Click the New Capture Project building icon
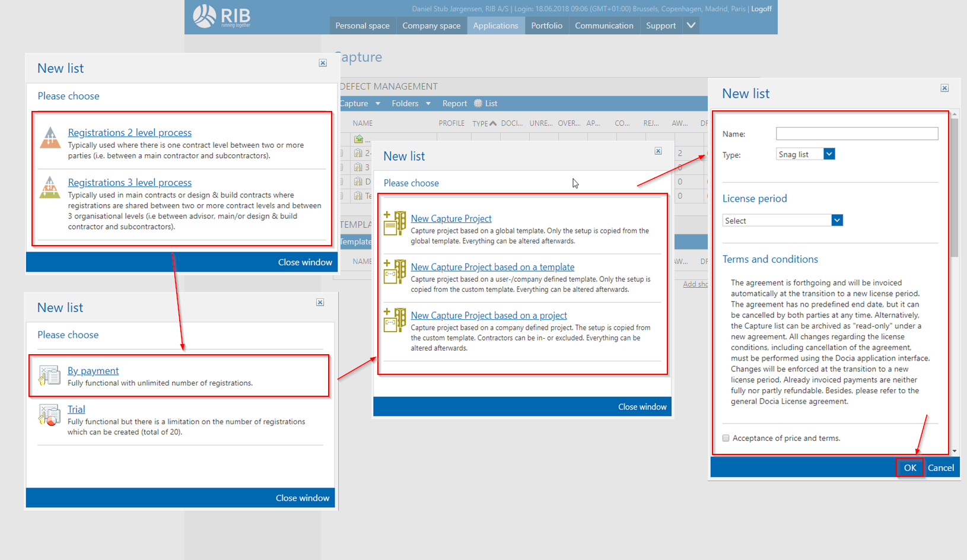The image size is (967, 560). [395, 224]
